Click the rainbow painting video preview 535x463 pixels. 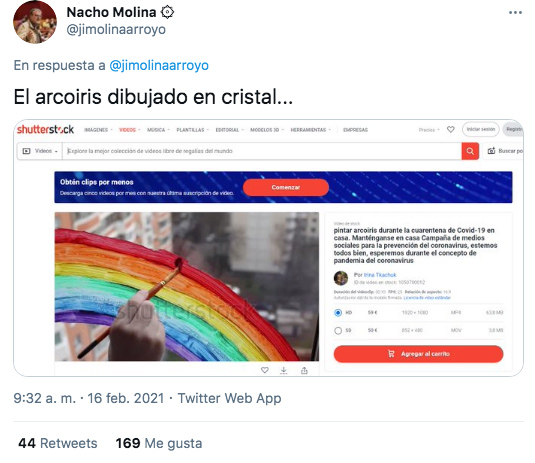(x=187, y=287)
